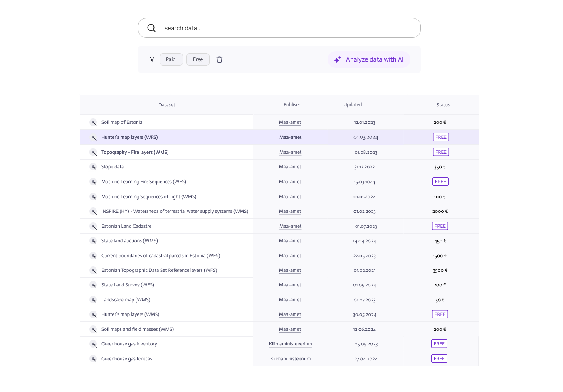Image resolution: width=563 pixels, height=392 pixels.
Task: Click the icon next to Landscape map (WMS)
Action: [x=94, y=300]
